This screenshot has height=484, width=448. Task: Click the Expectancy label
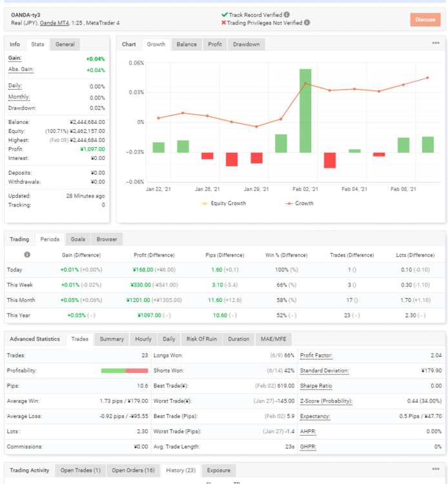pos(315,416)
